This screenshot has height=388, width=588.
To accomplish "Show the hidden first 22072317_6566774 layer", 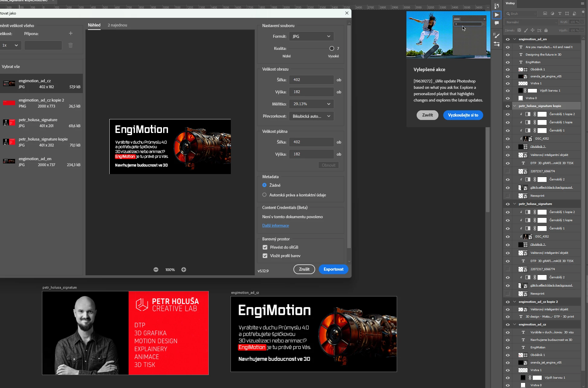I will pyautogui.click(x=508, y=171).
